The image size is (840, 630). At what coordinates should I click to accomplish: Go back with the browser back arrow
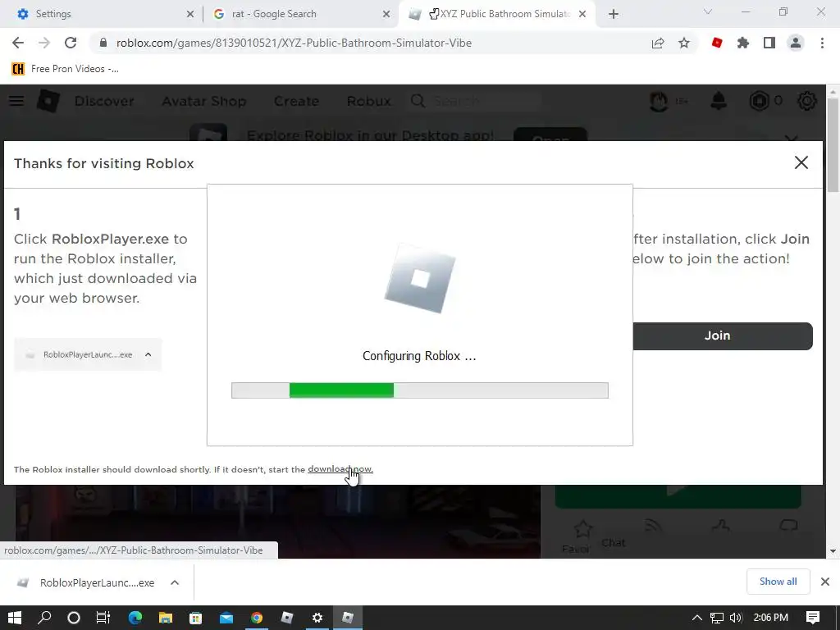pos(18,43)
